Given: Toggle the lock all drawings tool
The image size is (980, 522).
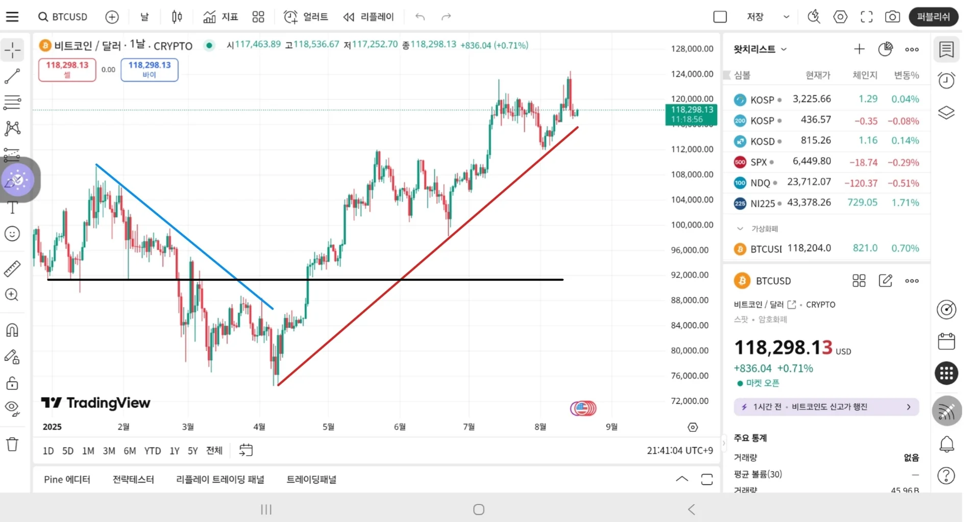Looking at the screenshot, I should tap(12, 383).
